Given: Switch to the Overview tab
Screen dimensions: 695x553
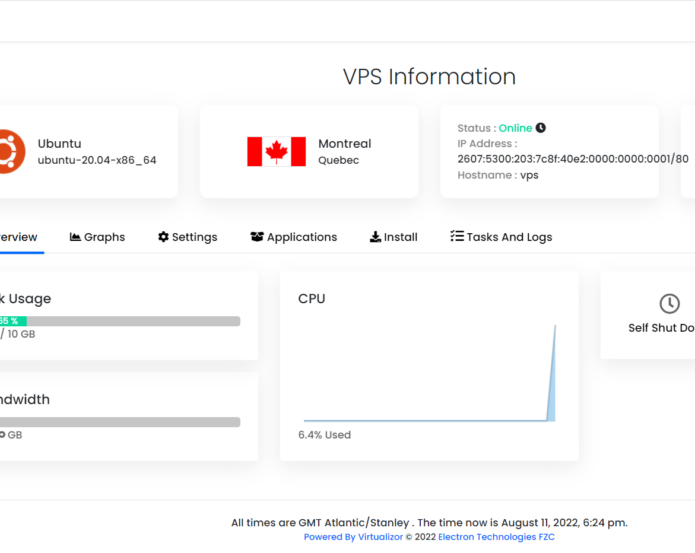Looking at the screenshot, I should click(x=20, y=237).
